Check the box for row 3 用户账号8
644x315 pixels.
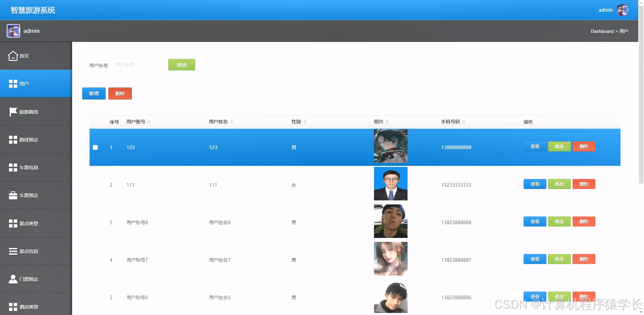95,223
